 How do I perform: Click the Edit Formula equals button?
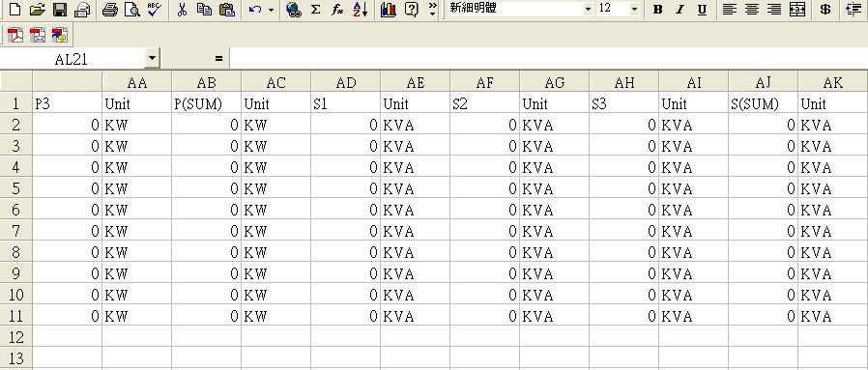pos(218,58)
